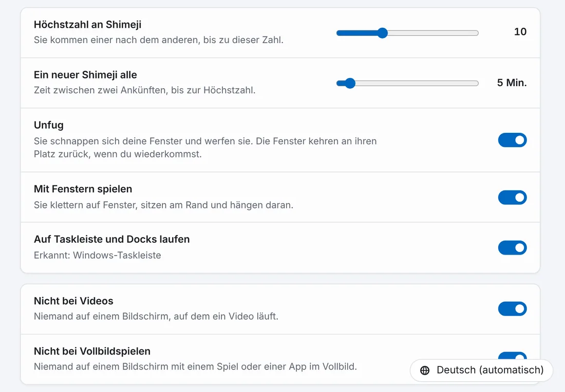Click description 'Sie kommen einer nach dem anderen'

159,40
